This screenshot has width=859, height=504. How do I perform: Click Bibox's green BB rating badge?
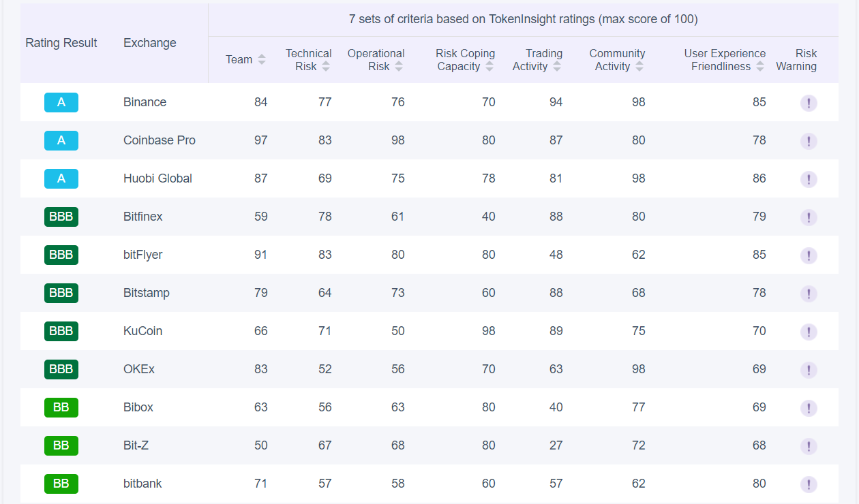[x=61, y=407]
